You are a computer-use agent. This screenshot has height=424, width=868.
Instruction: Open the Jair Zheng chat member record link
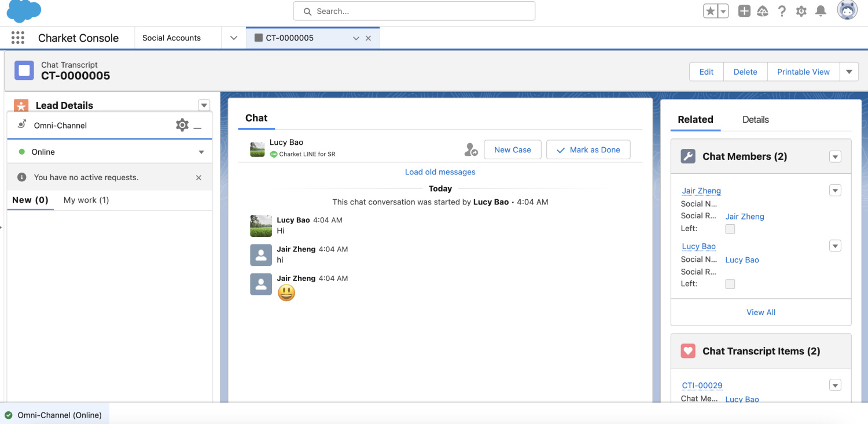pyautogui.click(x=701, y=191)
